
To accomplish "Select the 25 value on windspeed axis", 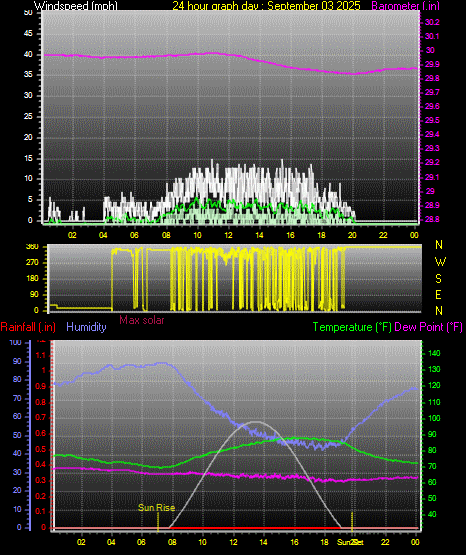I will click(28, 116).
